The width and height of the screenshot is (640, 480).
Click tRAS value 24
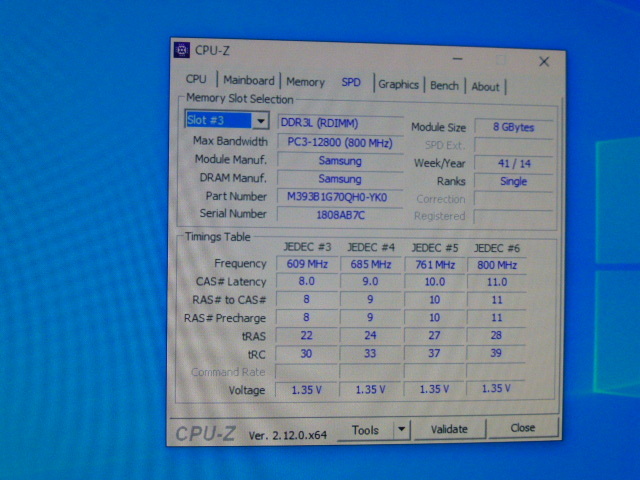click(x=370, y=335)
